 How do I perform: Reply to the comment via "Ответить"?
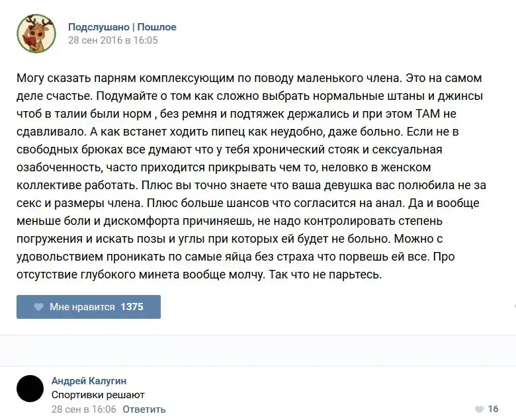(144, 409)
